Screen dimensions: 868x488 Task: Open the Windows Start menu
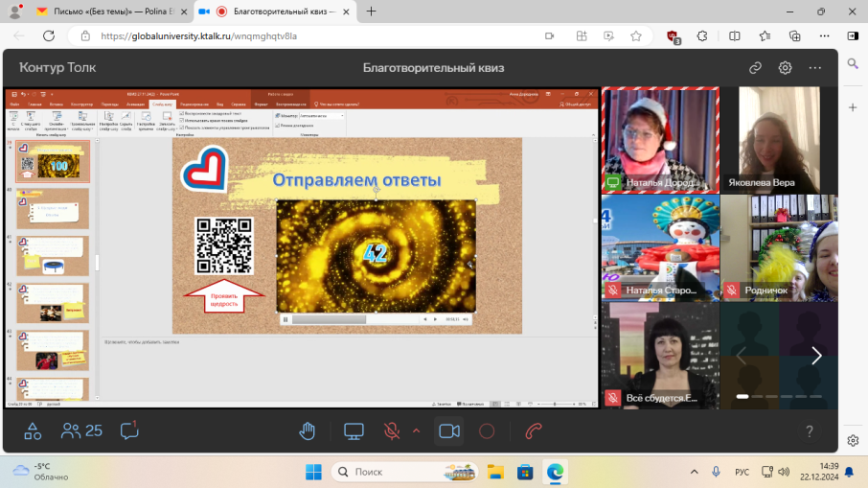coord(313,472)
